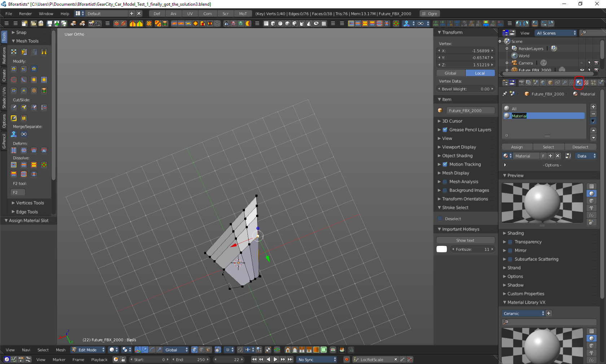Click the F2 tool button
606x364 pixels.
[x=18, y=192]
